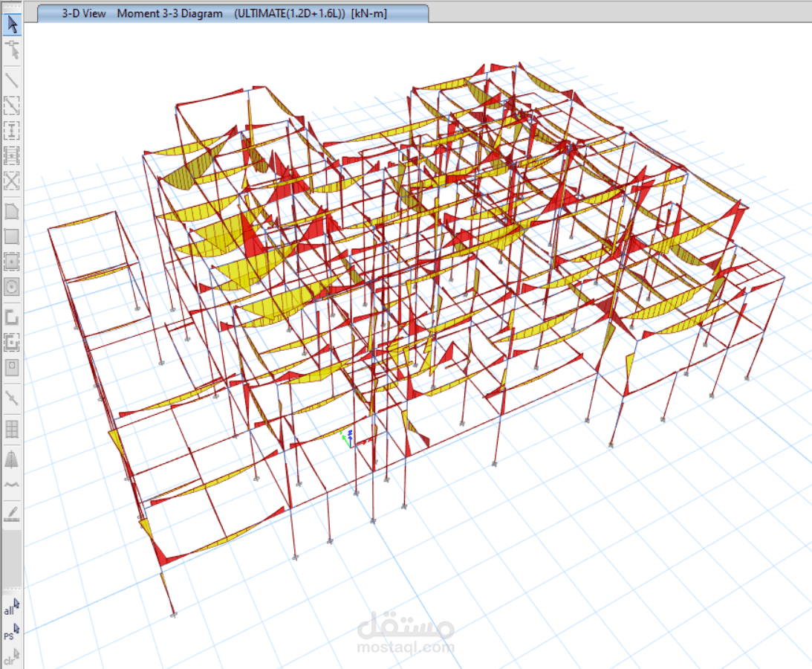Choose the Reshape Object tool
The image size is (812, 669).
[x=12, y=50]
